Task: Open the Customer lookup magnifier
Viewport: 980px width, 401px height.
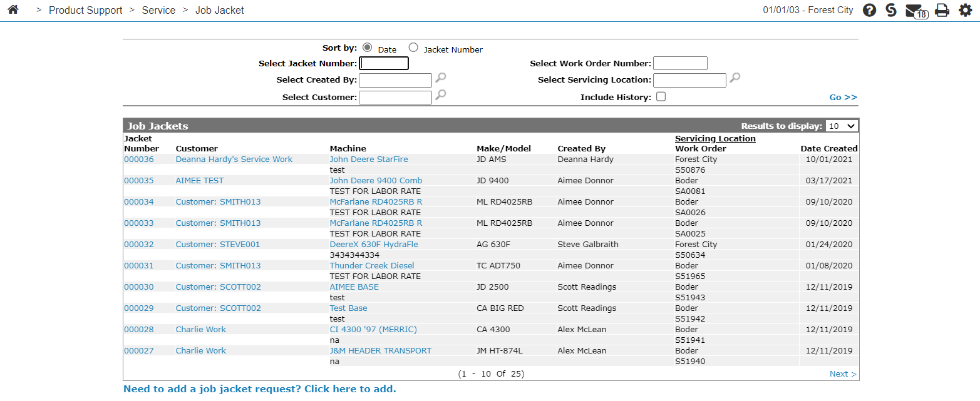Action: 441,95
